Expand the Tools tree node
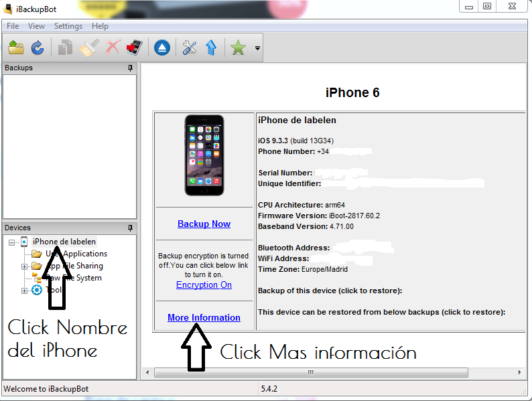 25,291
